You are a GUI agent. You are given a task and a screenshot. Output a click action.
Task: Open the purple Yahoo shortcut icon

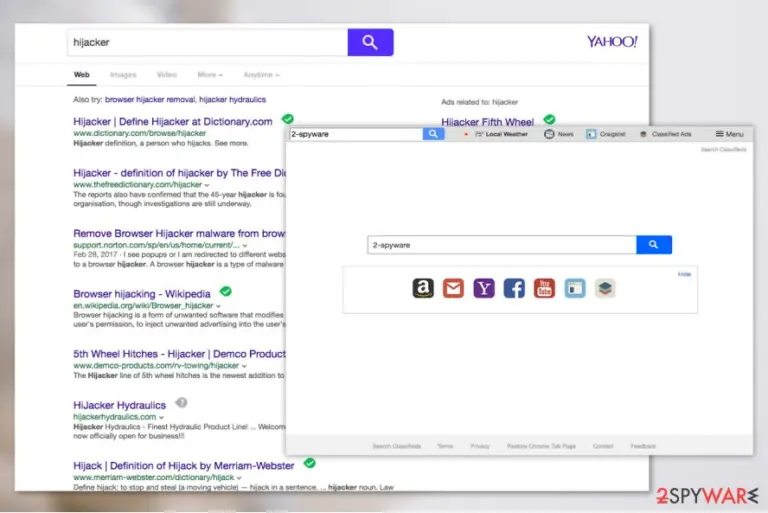[x=484, y=288]
